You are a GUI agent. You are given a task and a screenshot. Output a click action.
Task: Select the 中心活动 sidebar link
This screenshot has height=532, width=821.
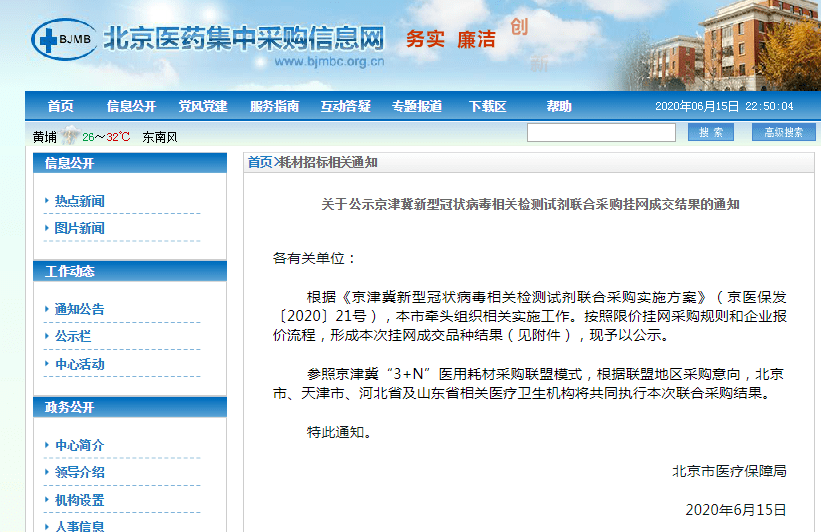click(79, 364)
